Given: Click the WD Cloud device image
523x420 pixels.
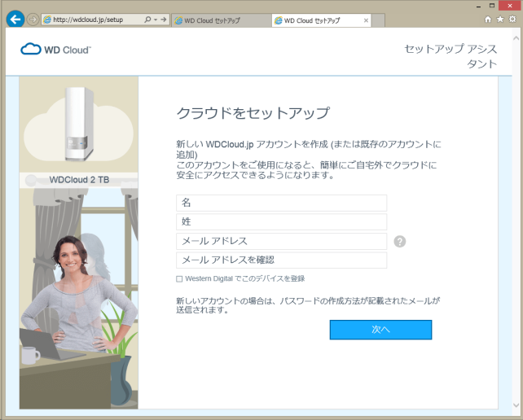Looking at the screenshot, I should click(x=79, y=124).
